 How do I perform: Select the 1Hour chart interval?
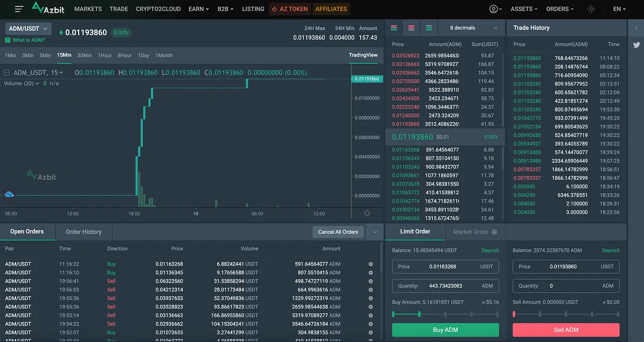[105, 55]
